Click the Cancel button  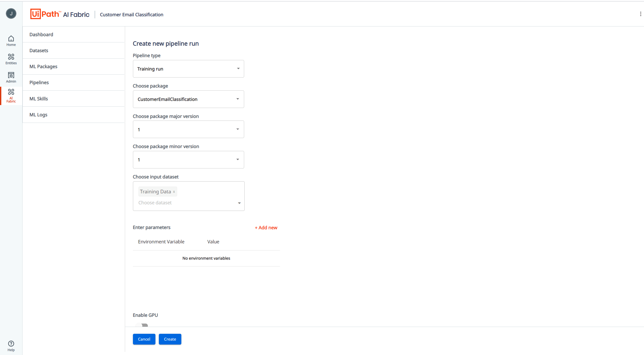click(144, 339)
